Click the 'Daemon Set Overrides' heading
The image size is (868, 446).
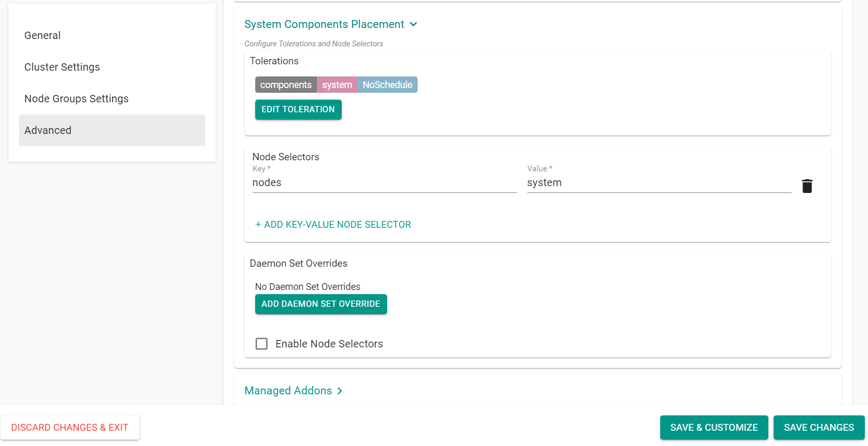pyautogui.click(x=298, y=264)
